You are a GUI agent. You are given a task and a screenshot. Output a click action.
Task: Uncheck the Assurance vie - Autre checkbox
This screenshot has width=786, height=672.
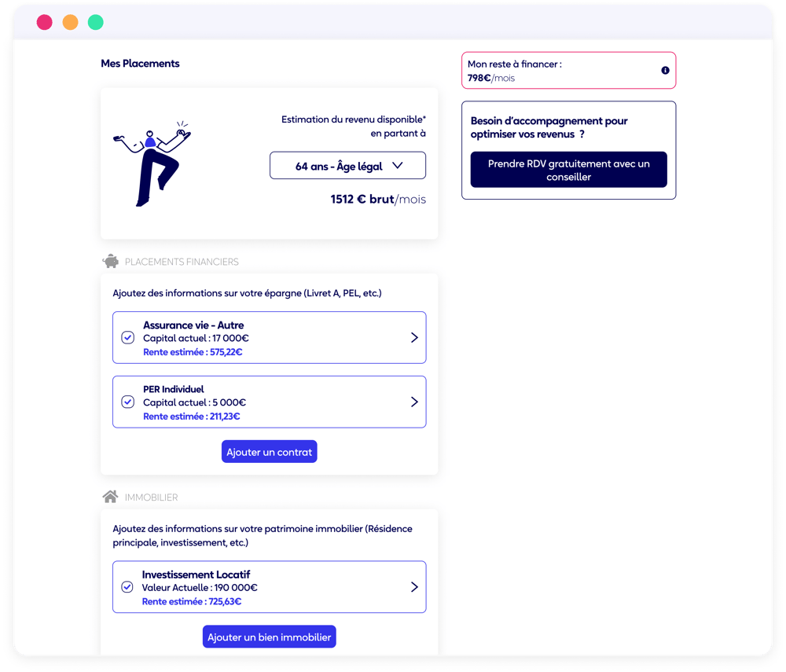point(127,337)
